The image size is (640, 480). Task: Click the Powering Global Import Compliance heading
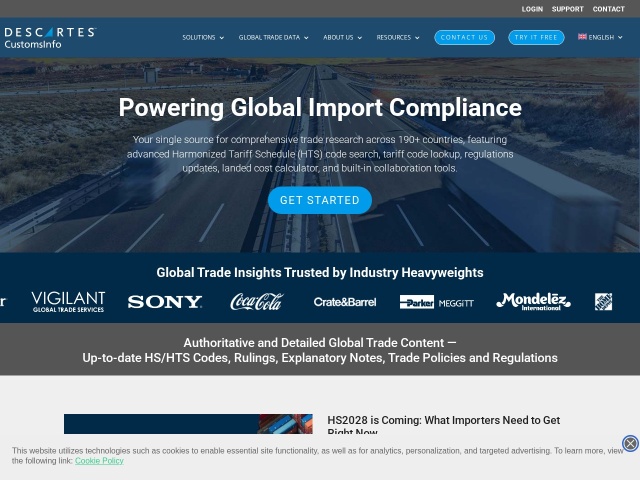[320, 107]
